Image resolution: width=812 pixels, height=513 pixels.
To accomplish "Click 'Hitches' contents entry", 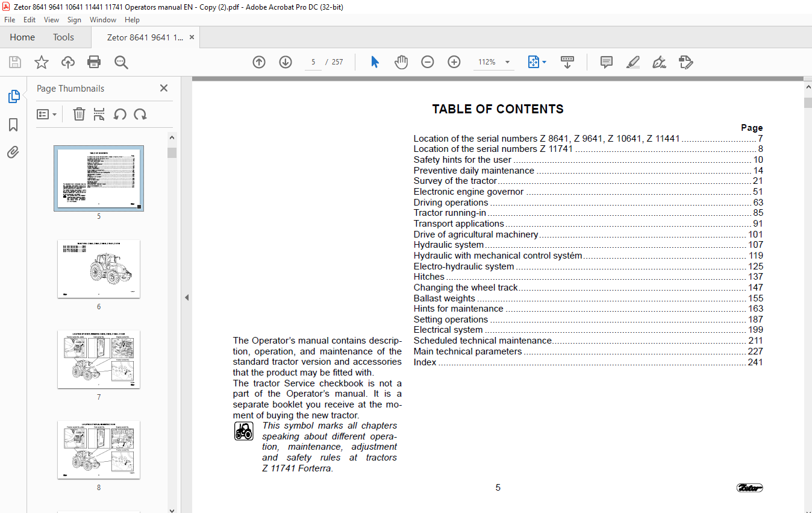I will pos(588,277).
